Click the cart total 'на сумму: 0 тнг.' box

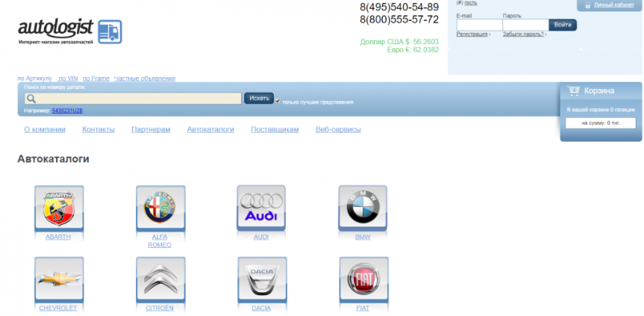(601, 123)
